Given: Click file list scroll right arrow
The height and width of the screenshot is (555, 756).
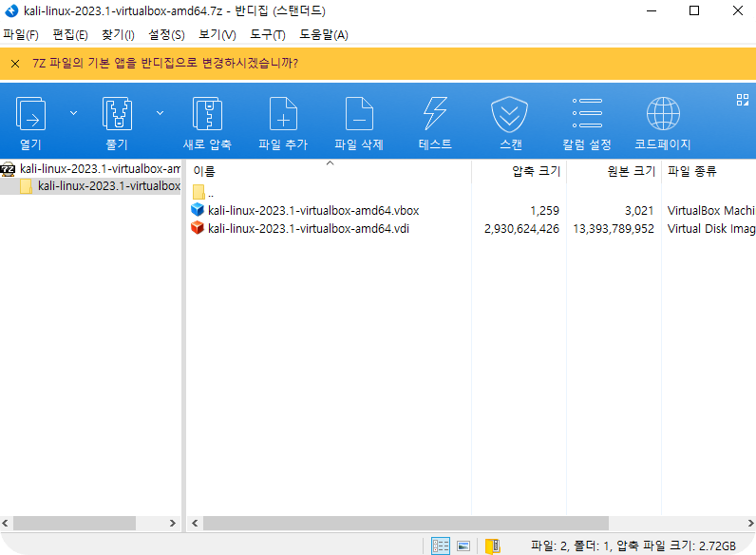Looking at the screenshot, I should point(750,523).
